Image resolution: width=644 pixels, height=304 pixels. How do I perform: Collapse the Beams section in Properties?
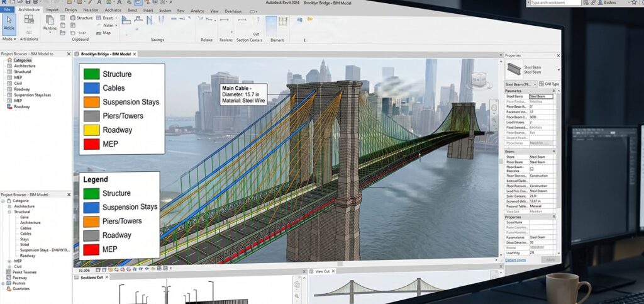click(553, 152)
